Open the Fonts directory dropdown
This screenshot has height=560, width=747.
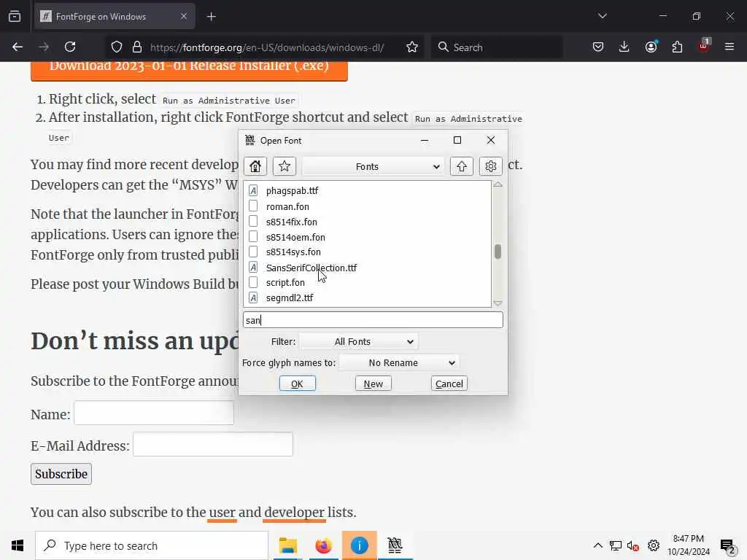373,167
